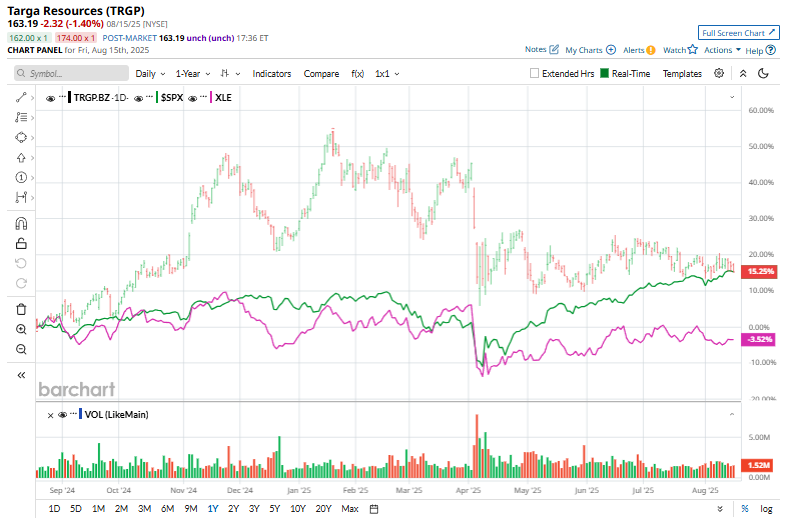Hide the TRGP.BZ series eye icon

[x=50, y=98]
